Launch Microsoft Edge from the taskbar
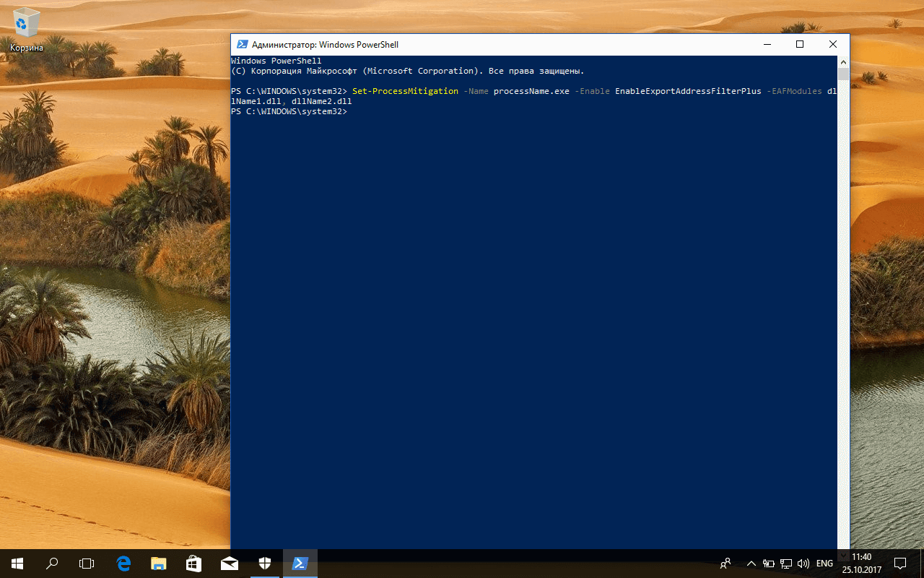This screenshot has width=924, height=578. [123, 563]
